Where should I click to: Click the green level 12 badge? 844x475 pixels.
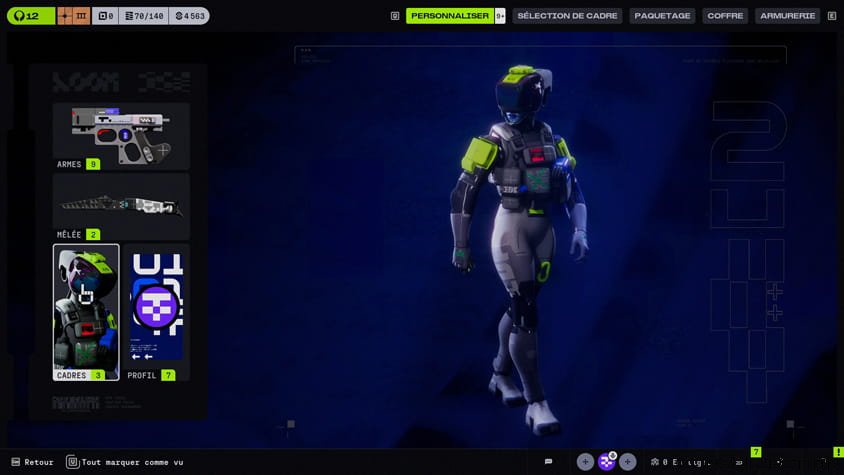coord(30,16)
